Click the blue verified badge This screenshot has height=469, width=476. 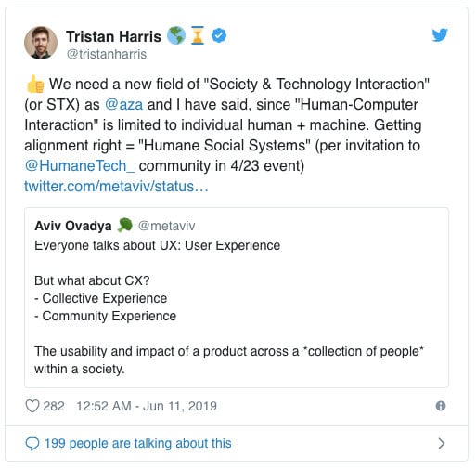click(219, 35)
